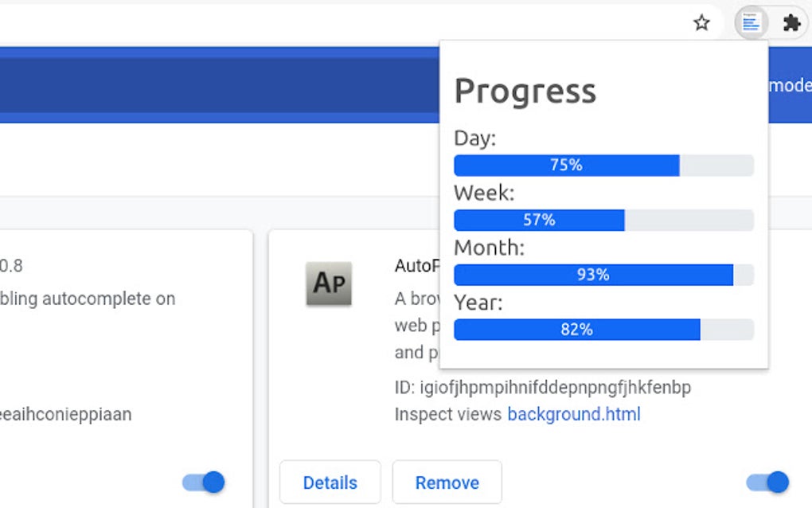
Task: Toggle off the left extension card switch
Action: click(204, 482)
